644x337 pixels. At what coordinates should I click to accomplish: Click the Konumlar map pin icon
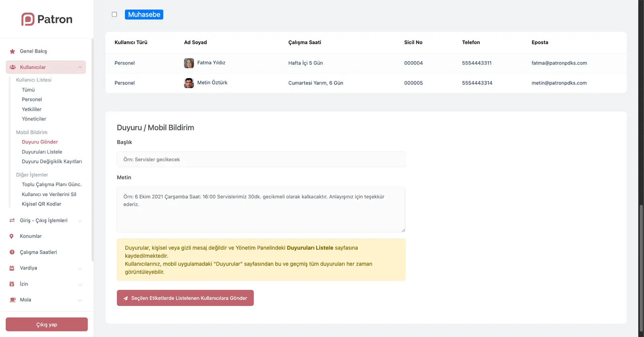pyautogui.click(x=12, y=236)
